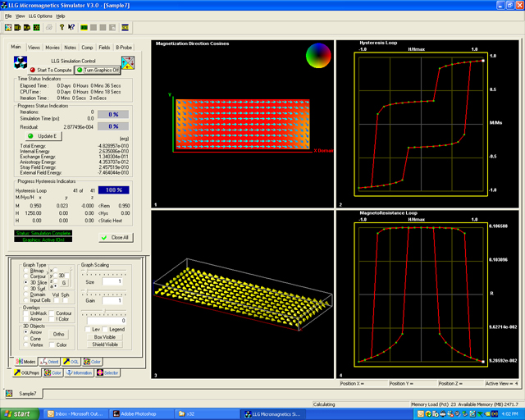Toggle the Color checkbox under 3D Objects
This screenshot has width=525, height=420.
pos(52,345)
